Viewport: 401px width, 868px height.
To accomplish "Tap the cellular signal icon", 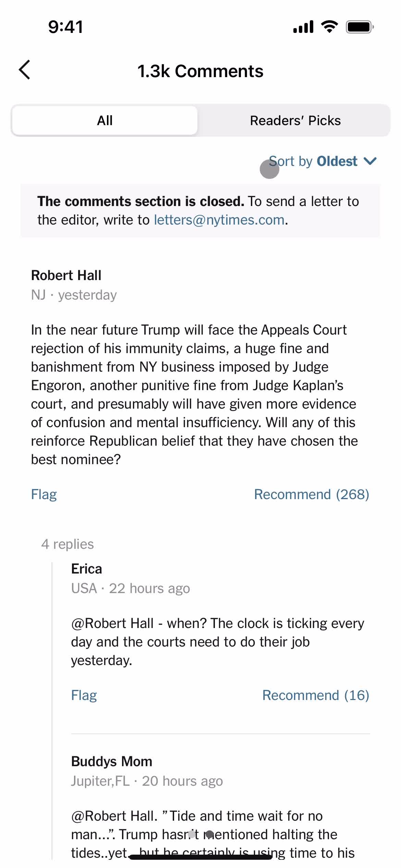I will tap(303, 27).
